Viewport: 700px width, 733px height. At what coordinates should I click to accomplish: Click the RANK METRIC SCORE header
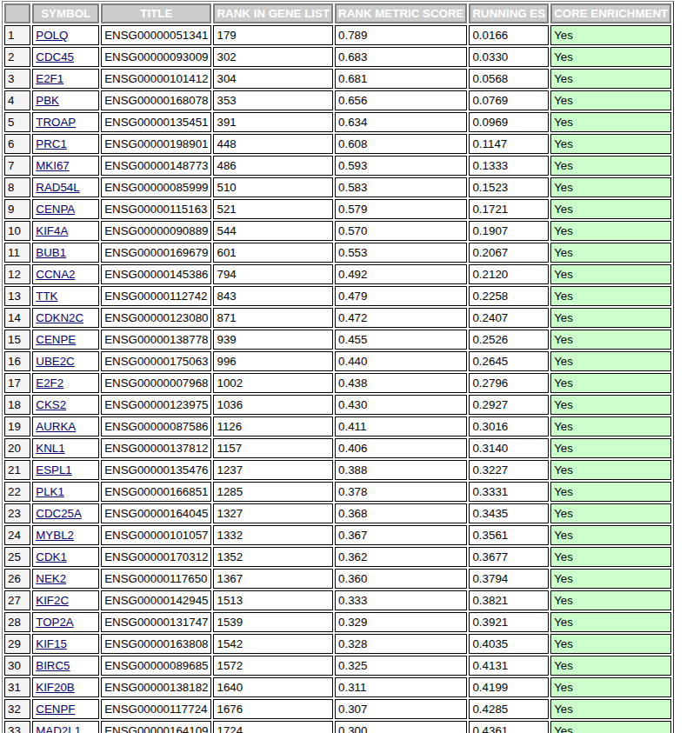[400, 12]
